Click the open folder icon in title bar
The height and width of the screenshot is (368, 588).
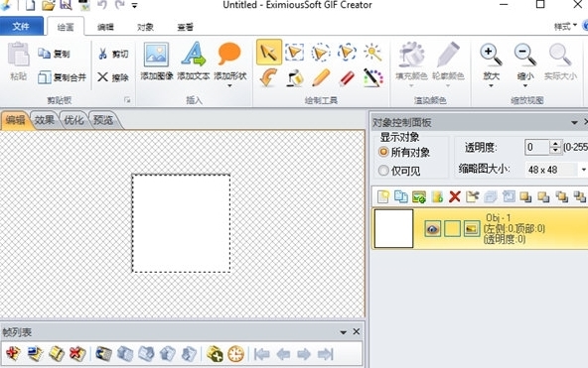[x=49, y=5]
